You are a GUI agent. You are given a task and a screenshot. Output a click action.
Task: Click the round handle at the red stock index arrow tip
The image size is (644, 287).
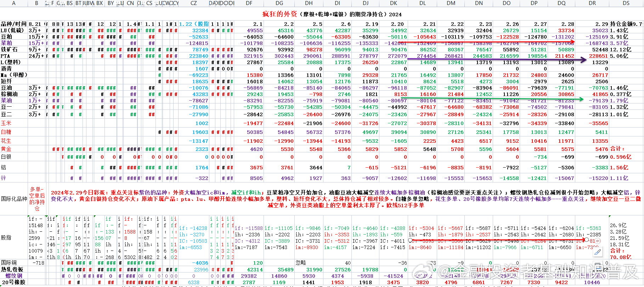pos(587,240)
